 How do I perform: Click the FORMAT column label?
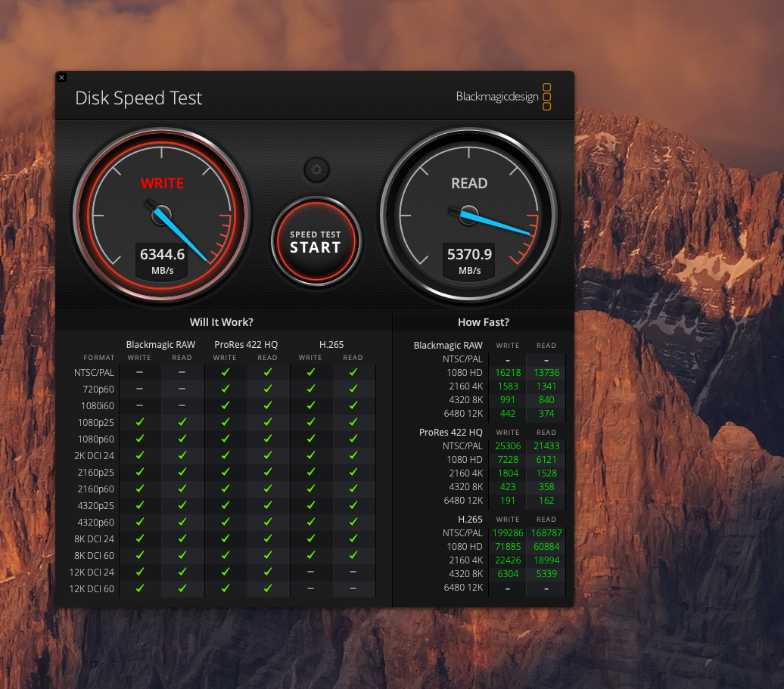pos(99,358)
